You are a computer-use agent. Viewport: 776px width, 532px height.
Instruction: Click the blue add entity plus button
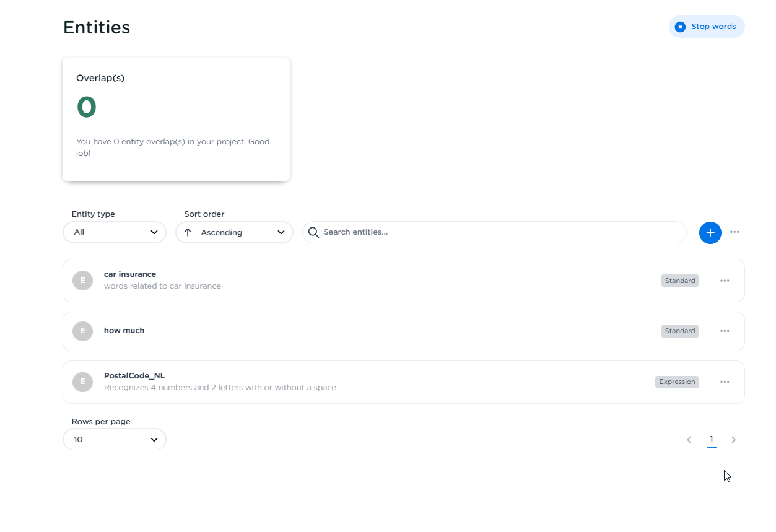(x=710, y=233)
